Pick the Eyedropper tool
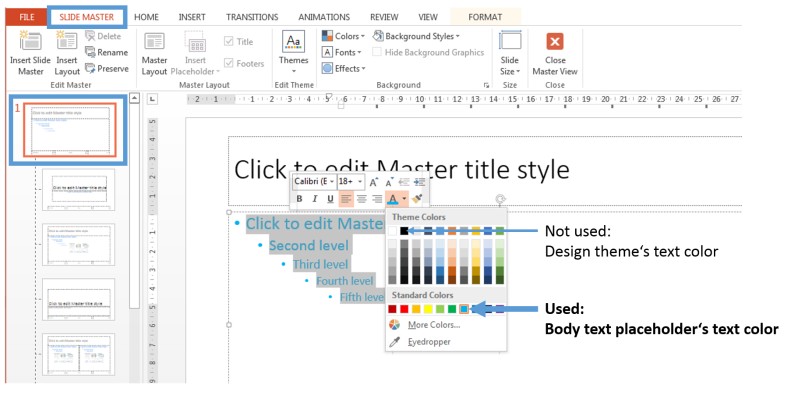 [x=429, y=342]
